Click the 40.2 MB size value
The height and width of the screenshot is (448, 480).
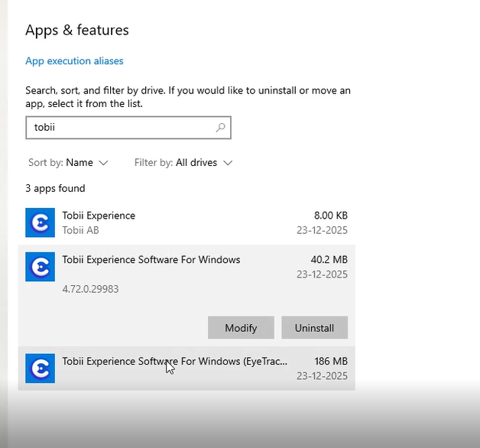(x=329, y=260)
